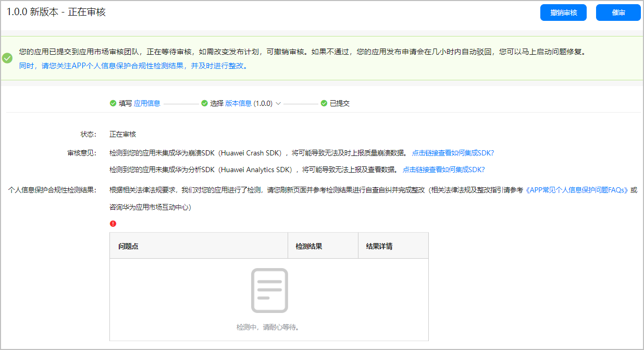Click the document placeholder icon in the results table
The height and width of the screenshot is (350, 644).
pyautogui.click(x=269, y=290)
